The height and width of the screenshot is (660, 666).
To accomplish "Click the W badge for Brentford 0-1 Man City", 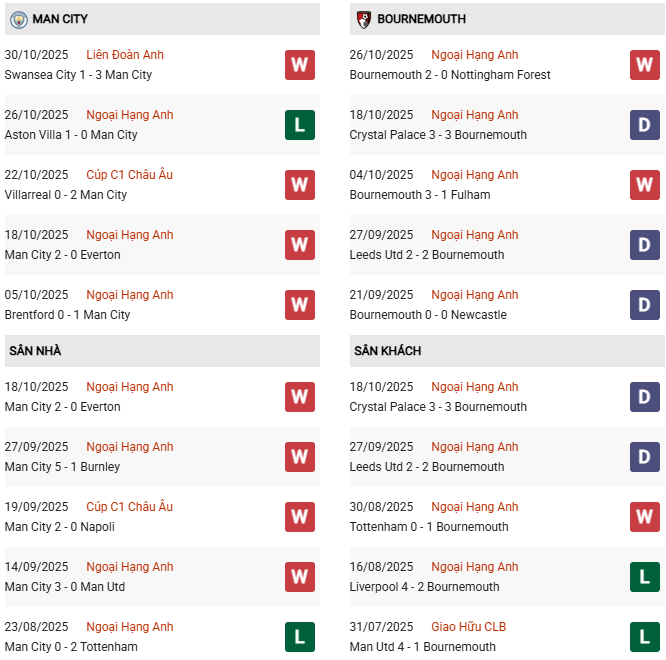I will [299, 305].
